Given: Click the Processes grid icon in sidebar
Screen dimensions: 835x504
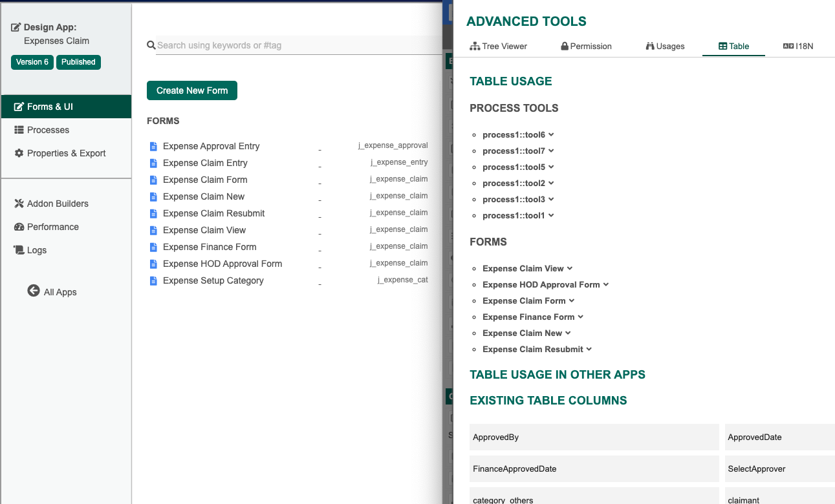Looking at the screenshot, I should (x=19, y=130).
